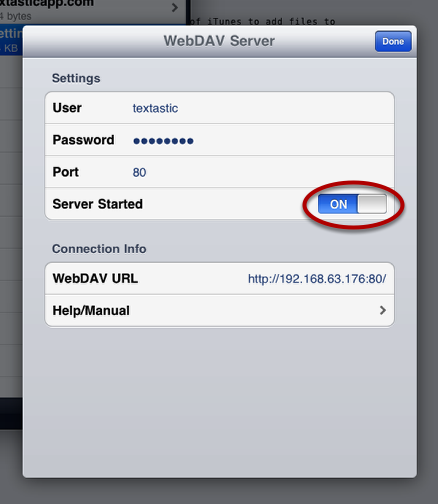Select the Password field dots
Viewport: 438px width, 504px height.
coord(163,141)
